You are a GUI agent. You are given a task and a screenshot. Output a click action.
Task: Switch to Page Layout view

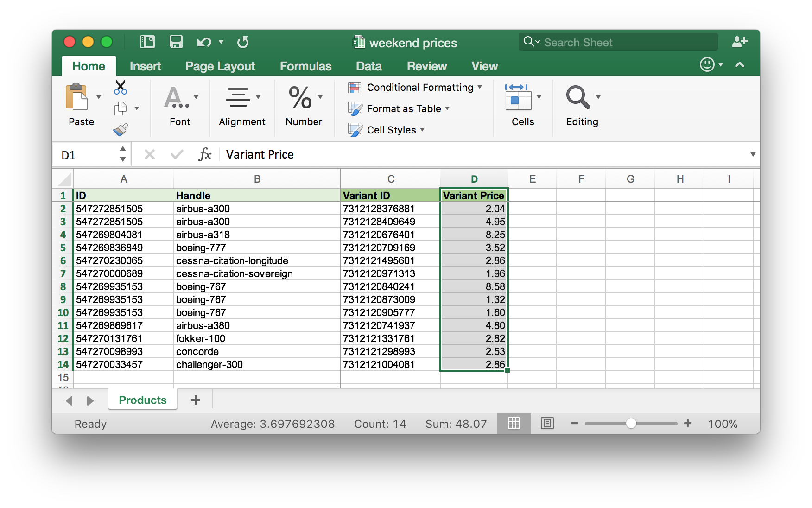coord(547,423)
